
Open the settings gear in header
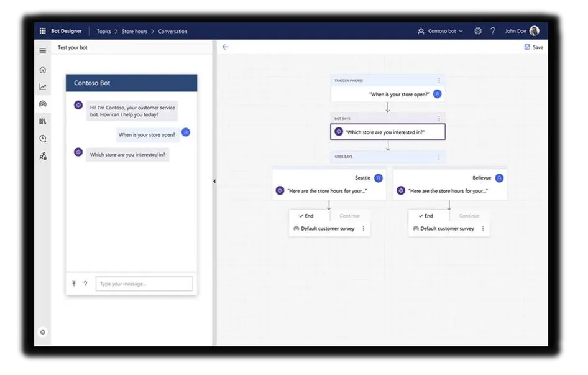pos(478,31)
